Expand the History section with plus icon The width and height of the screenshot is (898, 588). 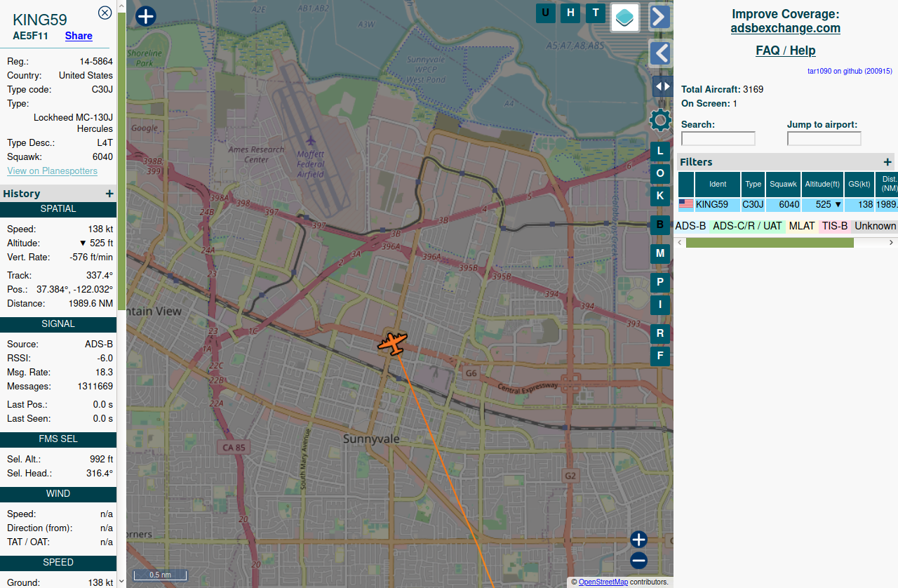tap(109, 194)
